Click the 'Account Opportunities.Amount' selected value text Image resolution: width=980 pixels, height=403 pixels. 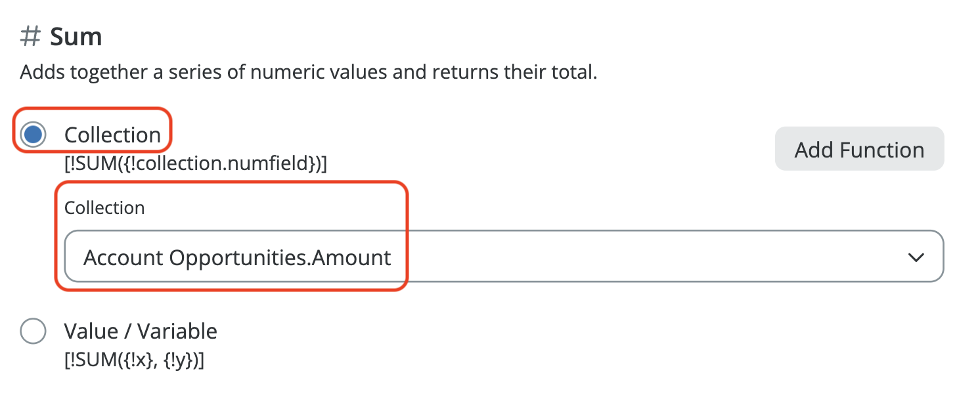(237, 257)
